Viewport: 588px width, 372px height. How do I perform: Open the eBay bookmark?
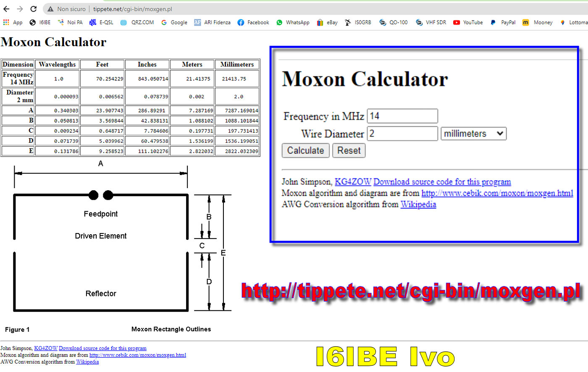click(x=327, y=22)
